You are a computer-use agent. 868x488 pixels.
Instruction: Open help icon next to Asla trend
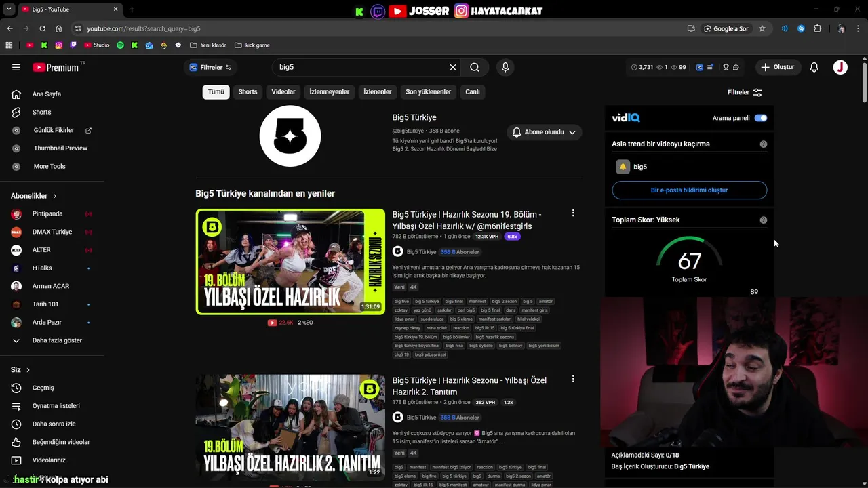point(764,144)
